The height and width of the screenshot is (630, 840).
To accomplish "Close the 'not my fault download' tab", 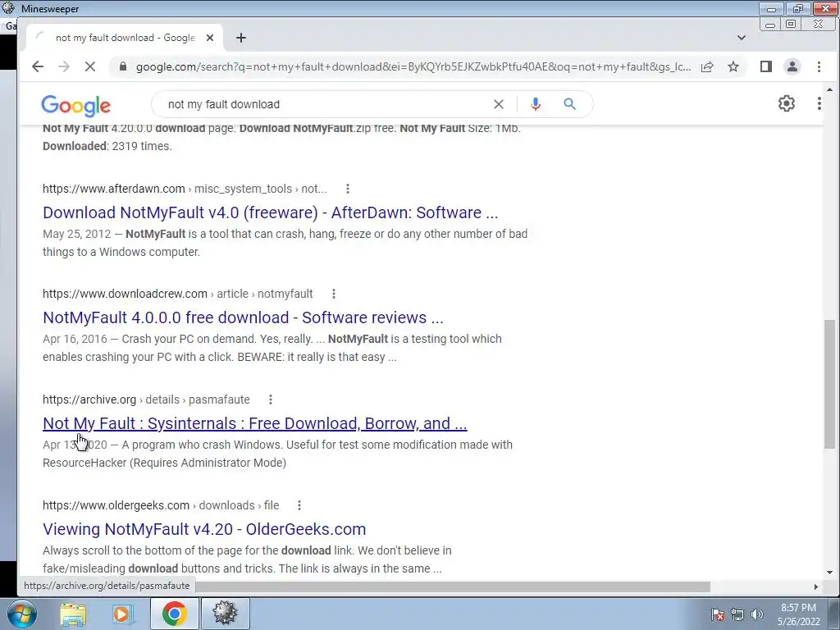I will coord(210,38).
